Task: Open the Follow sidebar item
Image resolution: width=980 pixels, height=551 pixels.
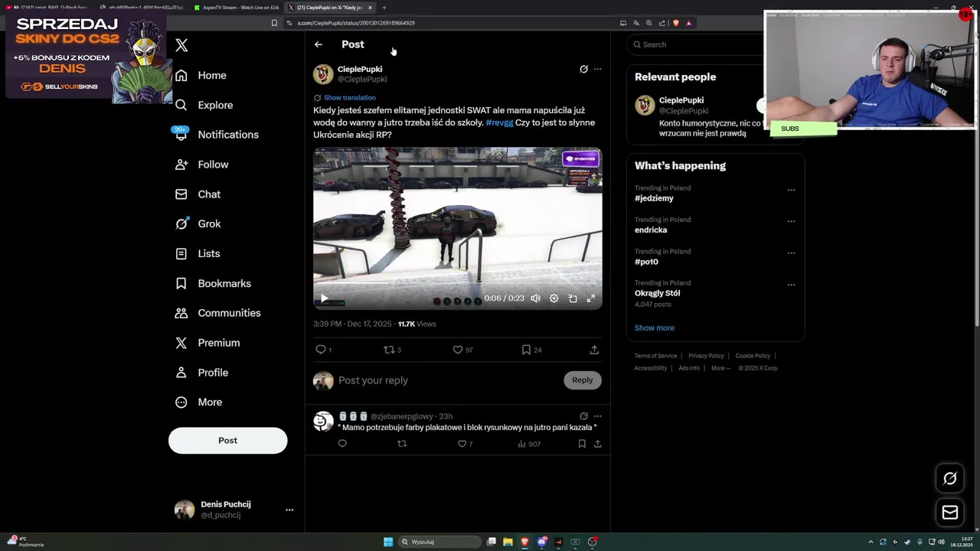Action: point(202,165)
